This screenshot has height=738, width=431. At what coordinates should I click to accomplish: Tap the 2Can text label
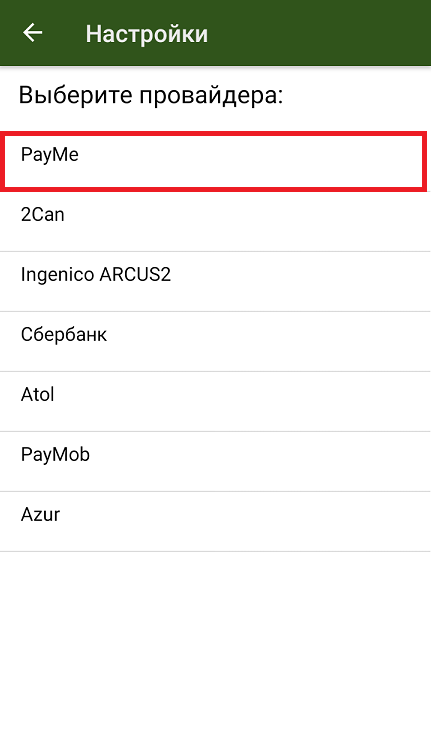[42, 215]
